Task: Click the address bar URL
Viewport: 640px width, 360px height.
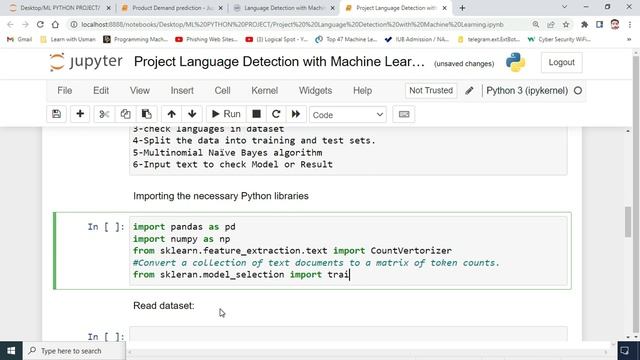Action: (292, 24)
